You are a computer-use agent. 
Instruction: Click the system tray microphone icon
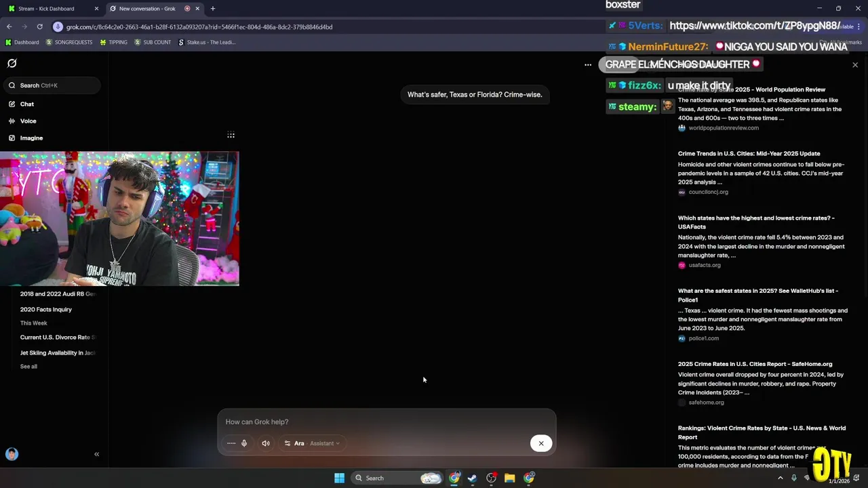point(794,478)
